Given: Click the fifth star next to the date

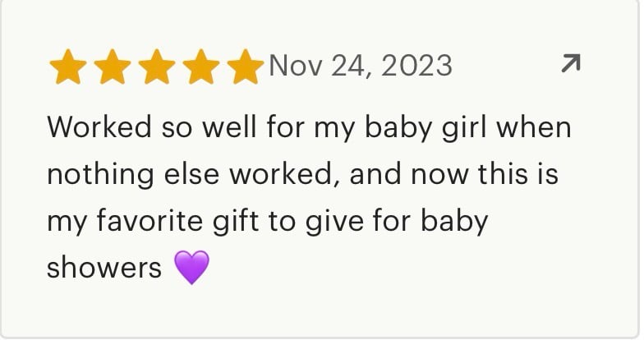Looking at the screenshot, I should [x=244, y=67].
